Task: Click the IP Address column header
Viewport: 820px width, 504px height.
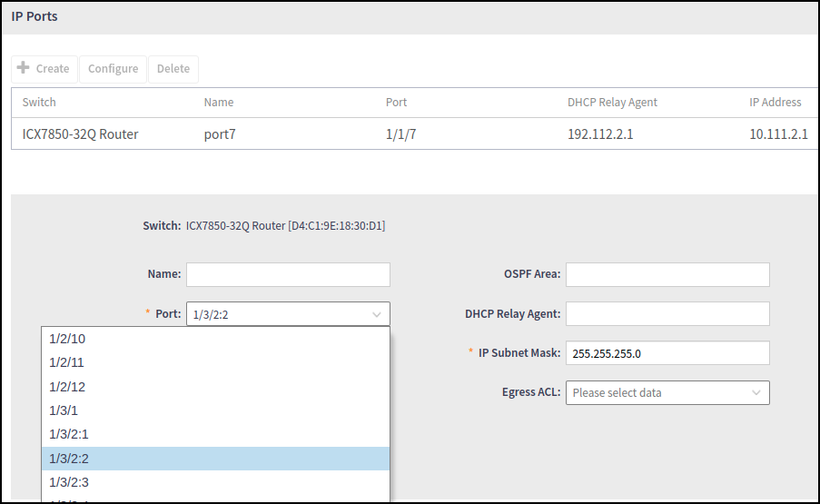Action: [x=775, y=102]
